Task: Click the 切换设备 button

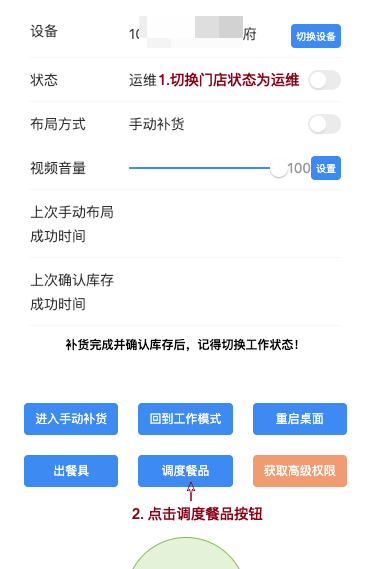Action: pos(316,36)
